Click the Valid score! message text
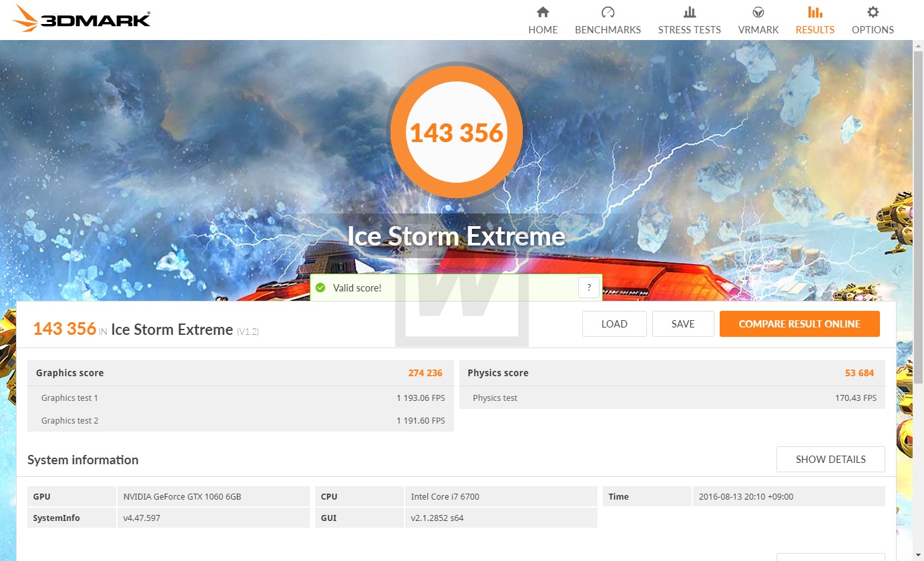Viewport: 924px width, 561px height. point(357,288)
